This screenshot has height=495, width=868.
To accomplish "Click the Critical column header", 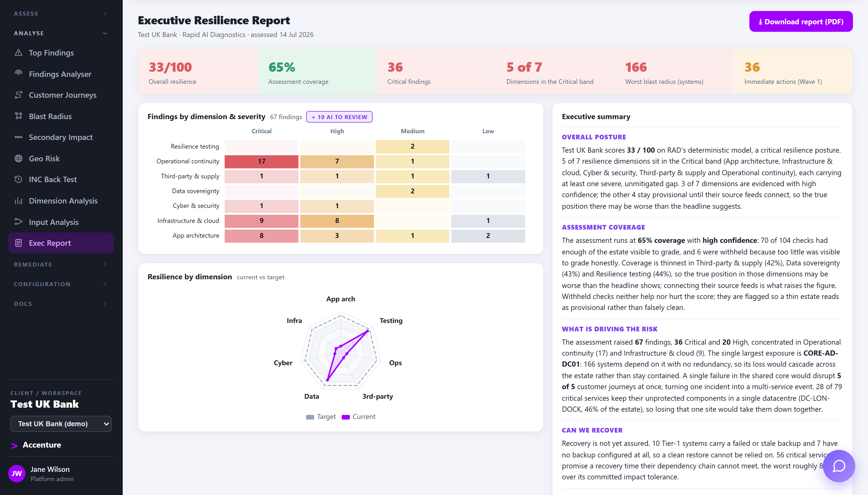I will (x=261, y=131).
